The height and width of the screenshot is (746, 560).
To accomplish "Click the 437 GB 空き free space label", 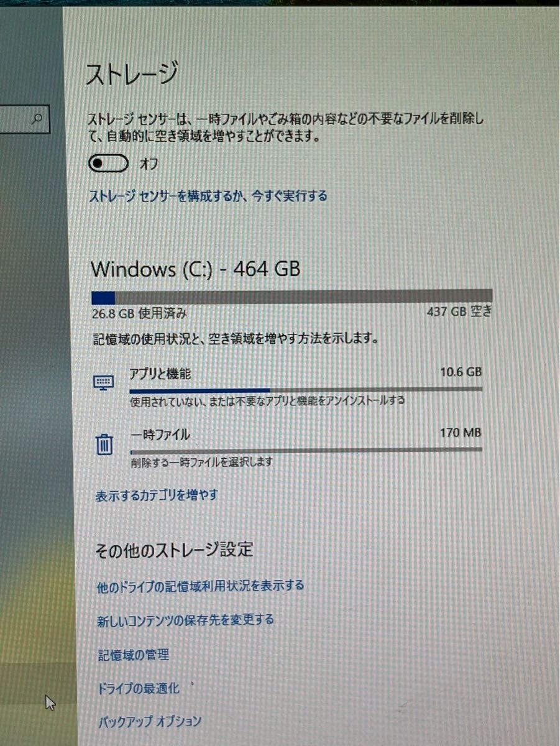I will point(459,312).
